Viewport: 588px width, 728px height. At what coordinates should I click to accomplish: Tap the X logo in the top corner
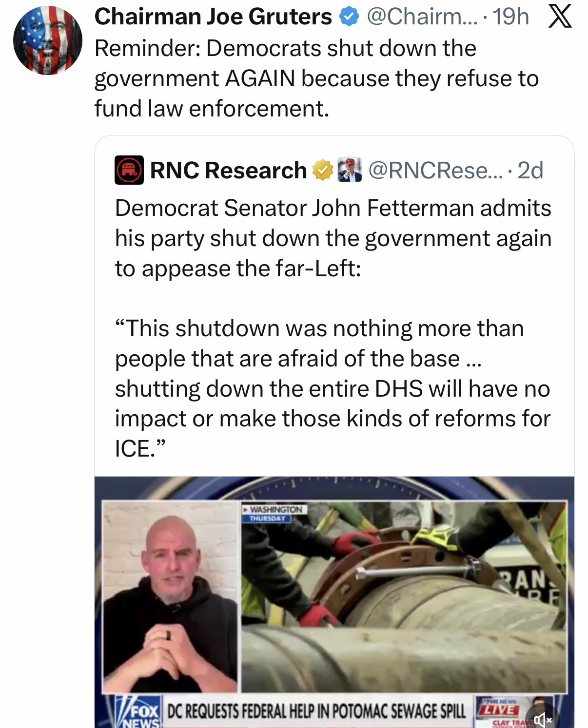click(560, 18)
